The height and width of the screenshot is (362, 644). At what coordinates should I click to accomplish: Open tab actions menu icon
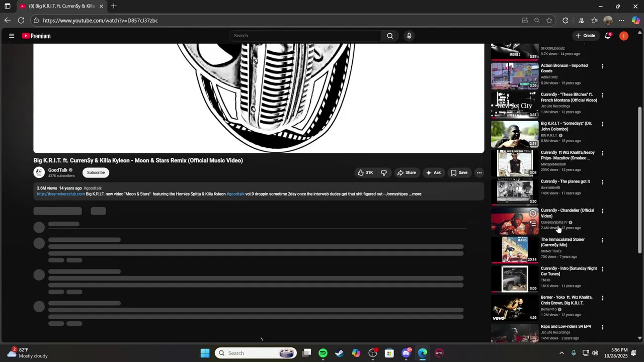8,6
